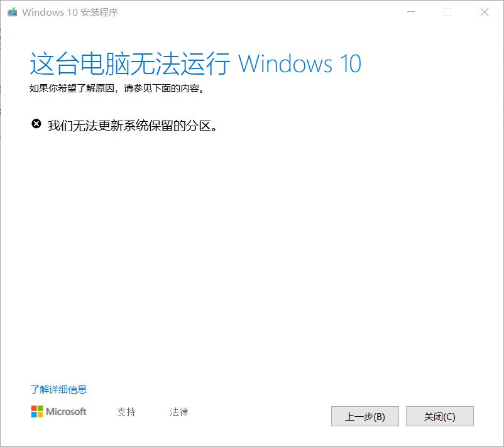Image resolution: width=504 pixels, height=447 pixels.
Task: Minimize the Windows 10 安装程序 window
Action: tap(411, 12)
